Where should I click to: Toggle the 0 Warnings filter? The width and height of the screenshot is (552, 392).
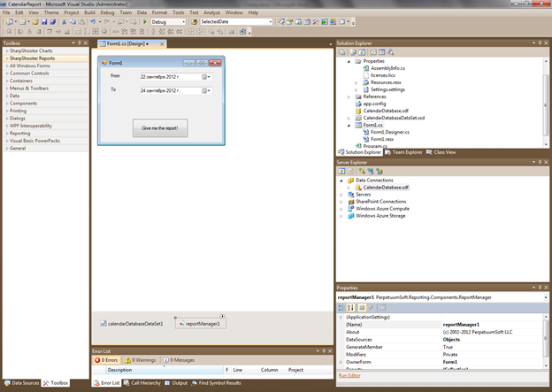[x=142, y=360]
